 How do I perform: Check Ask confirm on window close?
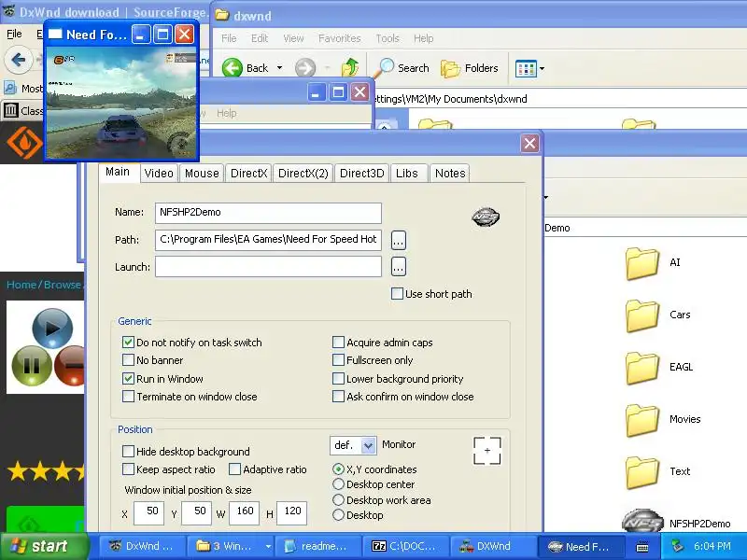click(338, 396)
